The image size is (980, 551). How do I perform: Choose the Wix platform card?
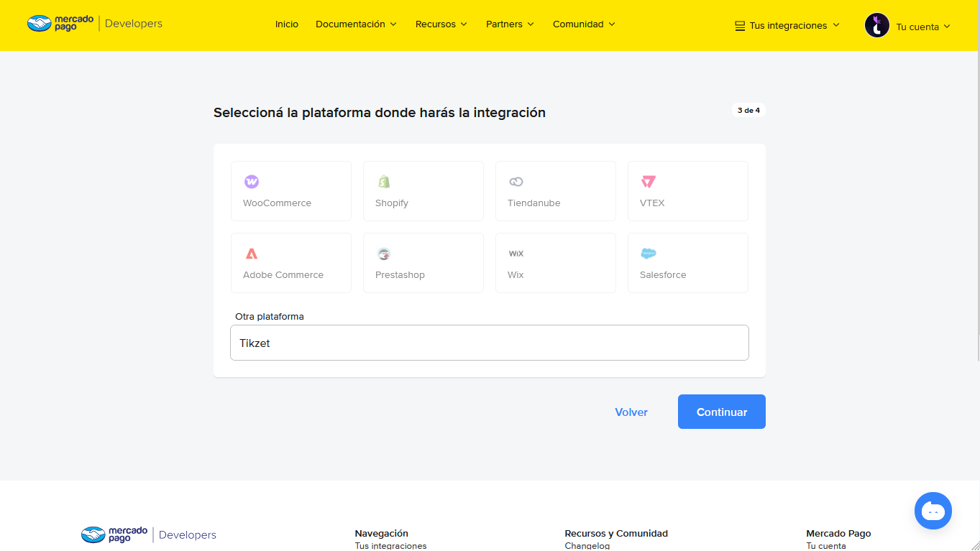point(556,263)
